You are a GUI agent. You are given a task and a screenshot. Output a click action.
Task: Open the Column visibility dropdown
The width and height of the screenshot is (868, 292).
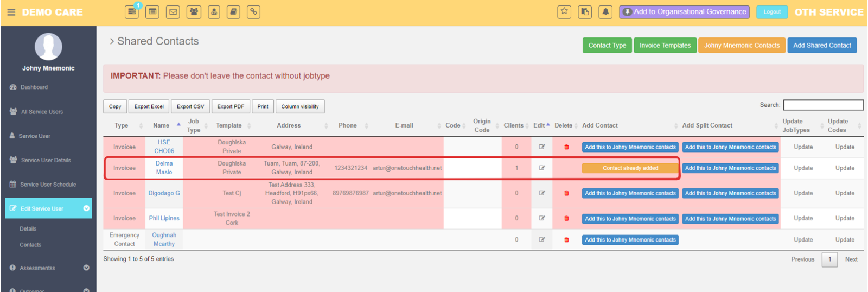(300, 106)
